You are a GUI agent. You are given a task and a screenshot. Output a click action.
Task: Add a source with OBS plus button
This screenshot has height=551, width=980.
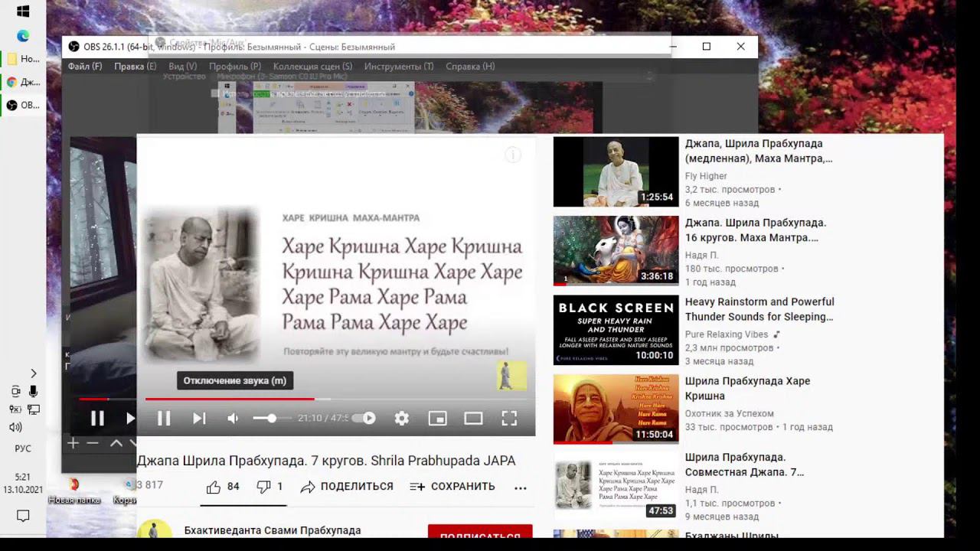coord(73,443)
